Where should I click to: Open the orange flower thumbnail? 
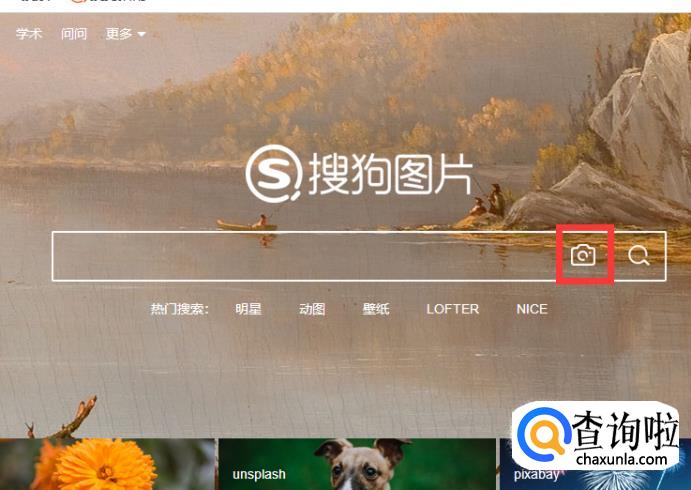pos(108,464)
